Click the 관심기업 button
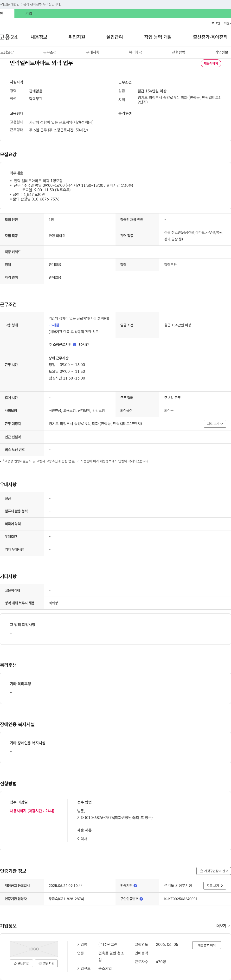 pos(21,963)
